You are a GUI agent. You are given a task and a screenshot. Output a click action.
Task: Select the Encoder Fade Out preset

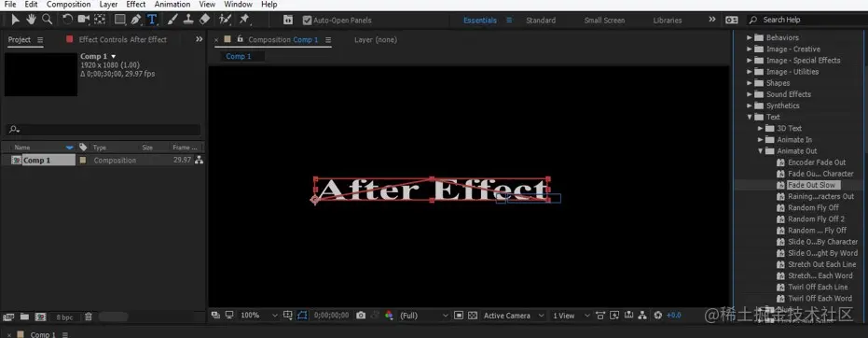(817, 162)
